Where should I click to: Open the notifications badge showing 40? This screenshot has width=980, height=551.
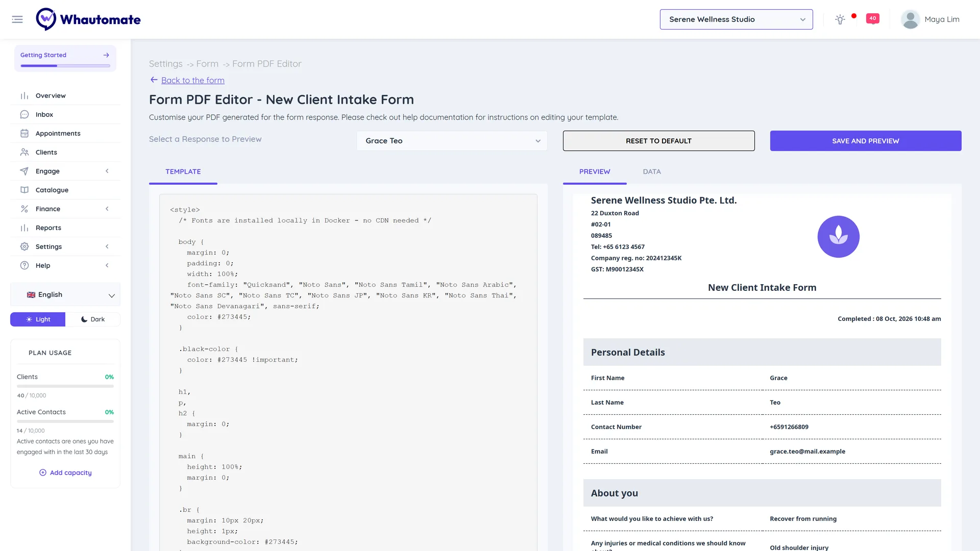point(873,18)
